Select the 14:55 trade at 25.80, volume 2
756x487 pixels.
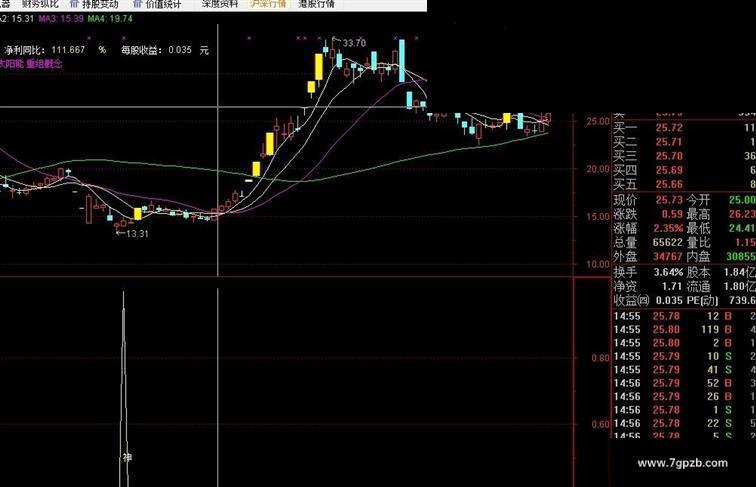point(684,343)
